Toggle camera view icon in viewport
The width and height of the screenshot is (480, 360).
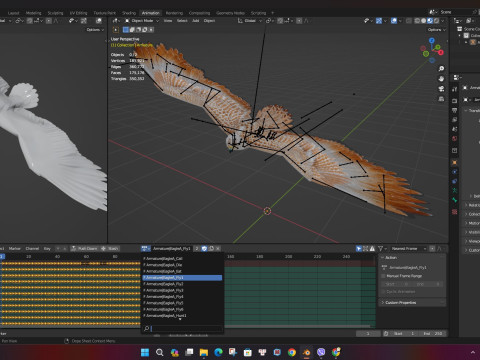click(x=441, y=89)
